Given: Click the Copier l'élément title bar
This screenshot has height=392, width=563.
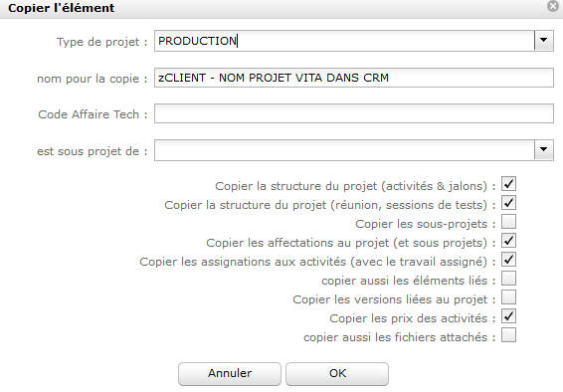Looking at the screenshot, I should pos(273,8).
